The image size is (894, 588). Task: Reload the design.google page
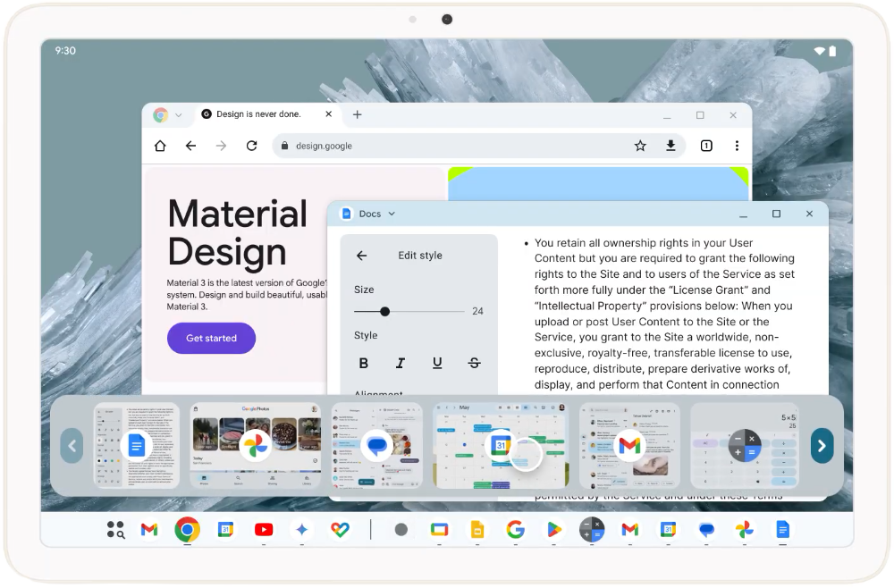(x=251, y=146)
